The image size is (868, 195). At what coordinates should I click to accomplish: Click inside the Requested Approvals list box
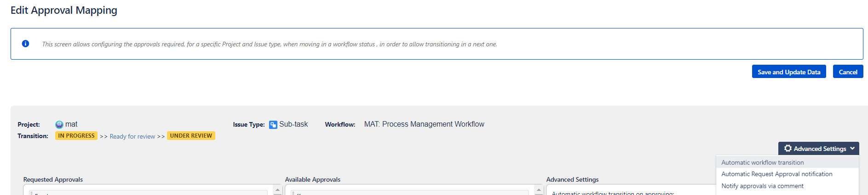149,190
